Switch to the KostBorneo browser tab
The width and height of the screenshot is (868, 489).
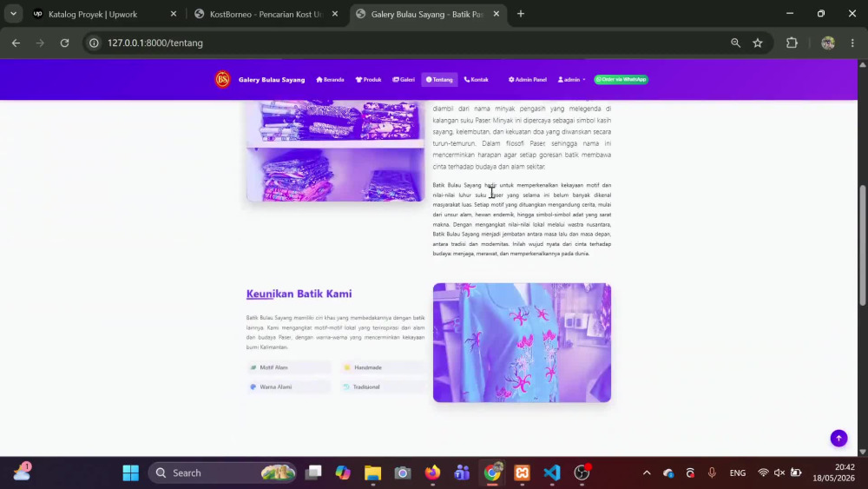point(266,14)
